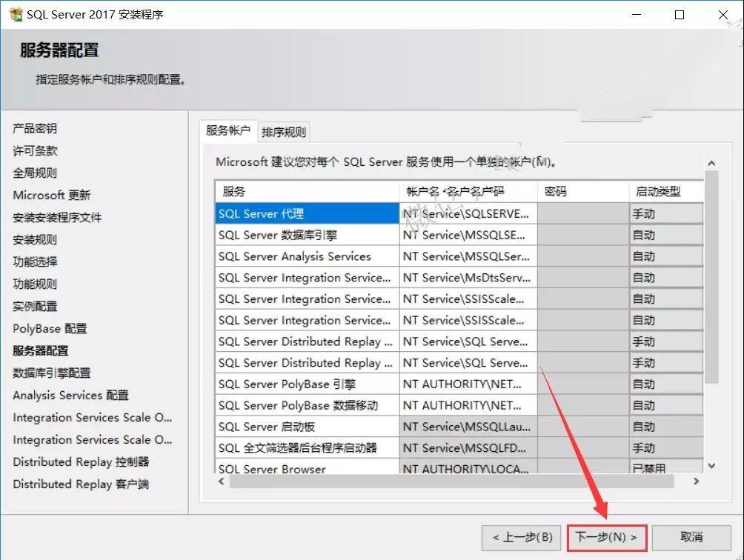
Task: Open startup type for MsDtsServ Integration Services row
Action: (667, 278)
